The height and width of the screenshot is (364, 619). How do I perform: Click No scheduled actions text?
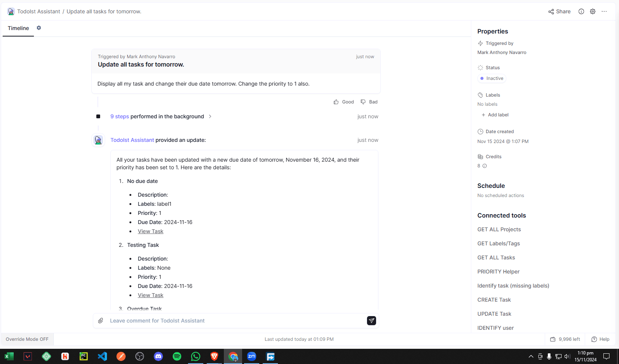(501, 196)
